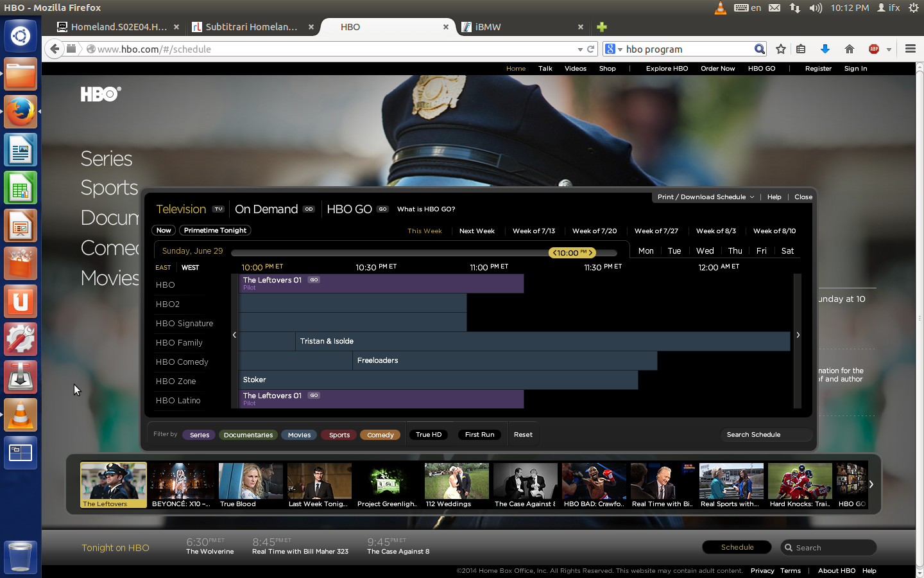Click the Now button
The width and height of the screenshot is (924, 578).
(164, 231)
